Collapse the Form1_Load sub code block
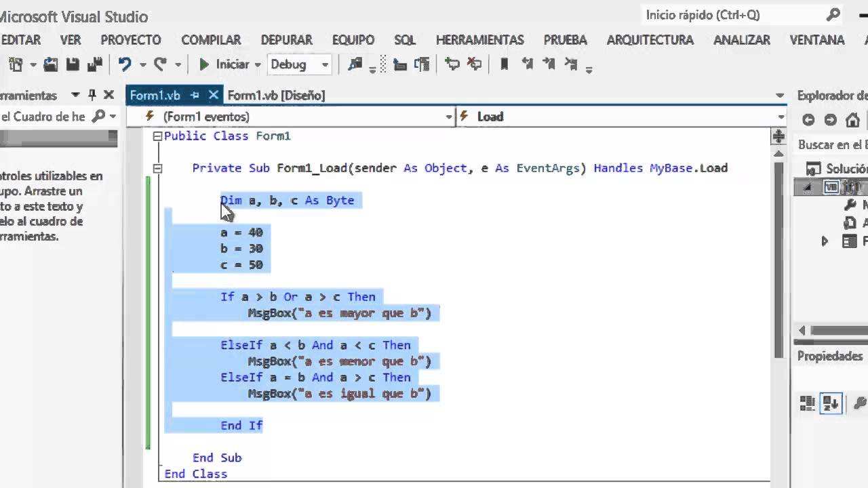The image size is (868, 488). click(157, 168)
